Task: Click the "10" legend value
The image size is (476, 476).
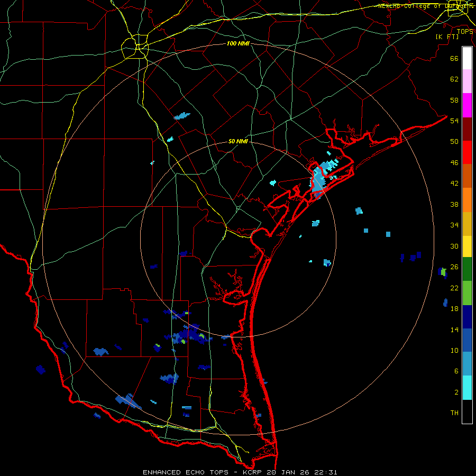Action: tap(454, 350)
